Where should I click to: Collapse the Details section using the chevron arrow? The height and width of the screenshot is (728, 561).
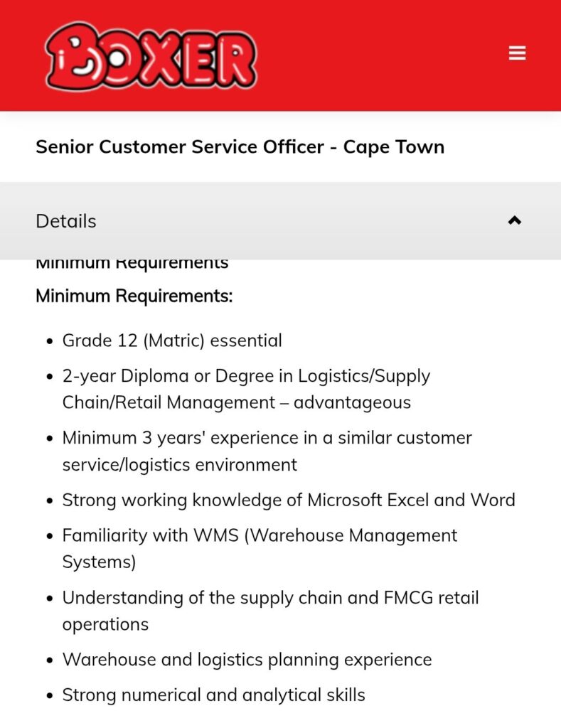click(x=515, y=220)
